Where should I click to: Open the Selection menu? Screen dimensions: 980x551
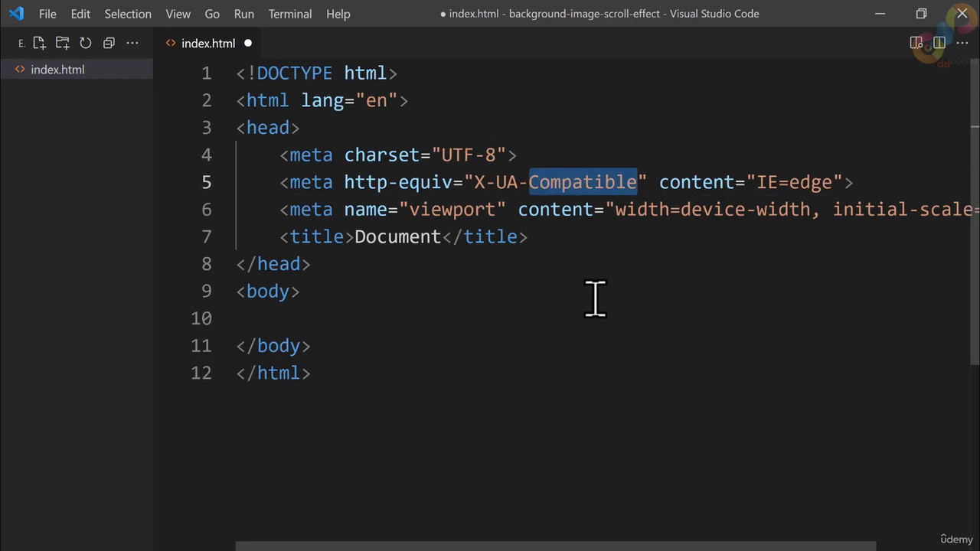(x=128, y=14)
